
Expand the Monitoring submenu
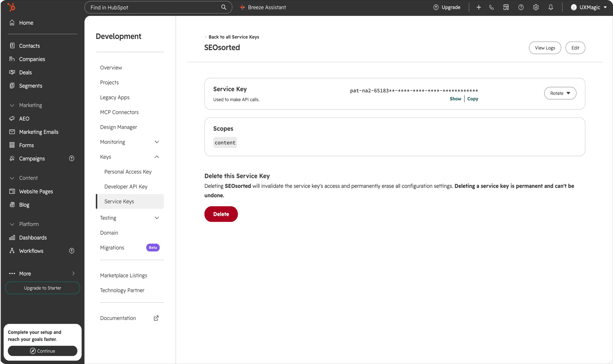coord(157,142)
